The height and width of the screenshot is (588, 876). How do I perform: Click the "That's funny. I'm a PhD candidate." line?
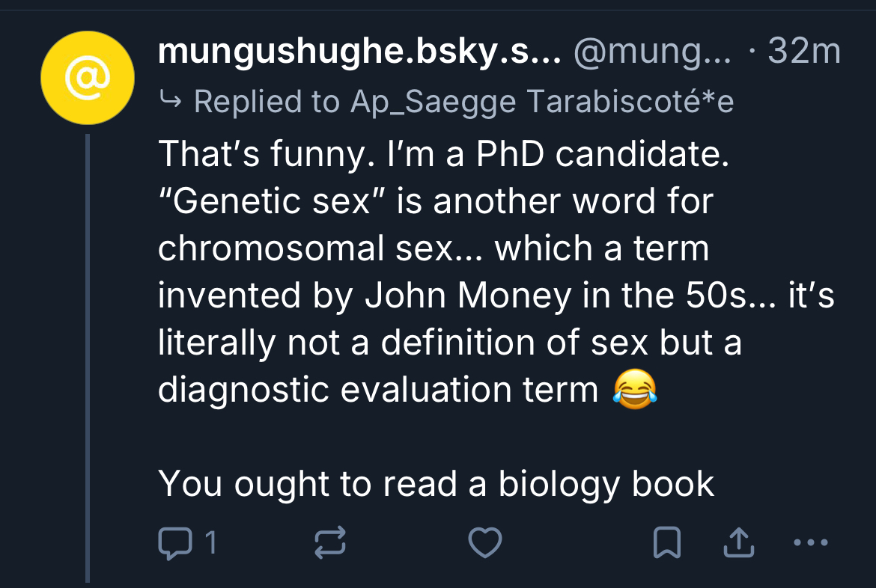click(x=442, y=155)
